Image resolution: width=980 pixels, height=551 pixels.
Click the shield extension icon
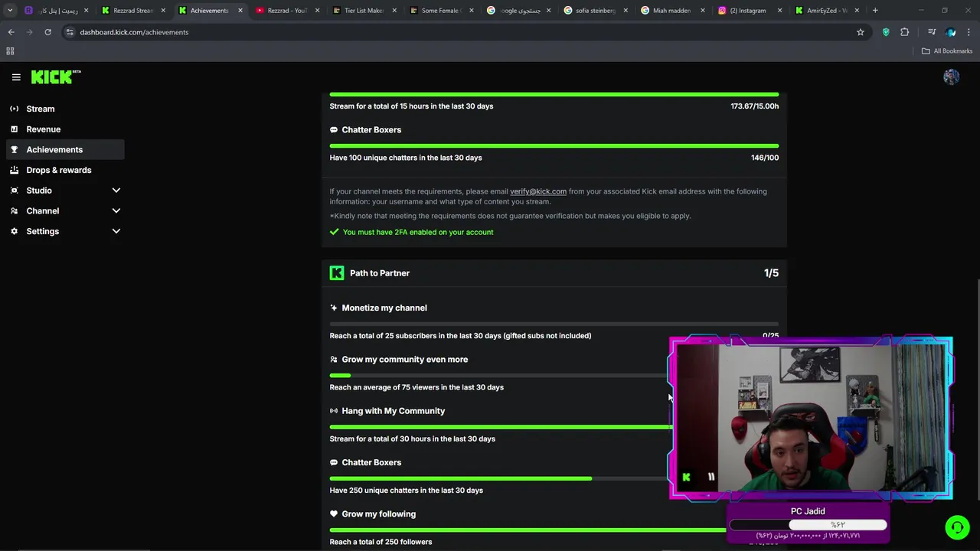point(886,32)
